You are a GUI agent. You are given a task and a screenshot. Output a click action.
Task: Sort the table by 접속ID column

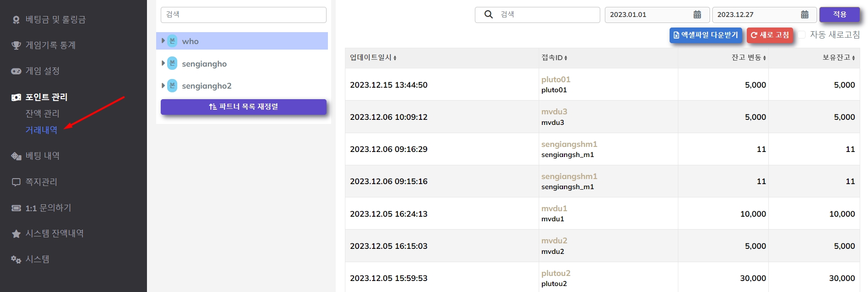click(566, 58)
